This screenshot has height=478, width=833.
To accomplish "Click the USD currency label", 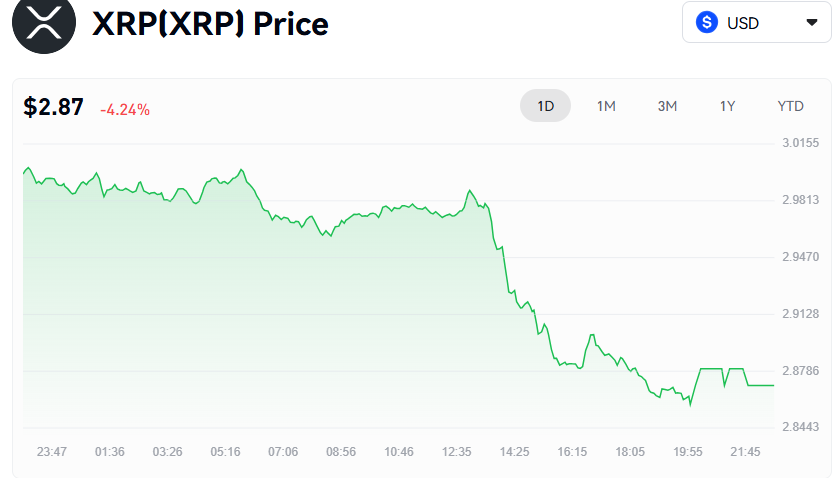I will point(743,23).
